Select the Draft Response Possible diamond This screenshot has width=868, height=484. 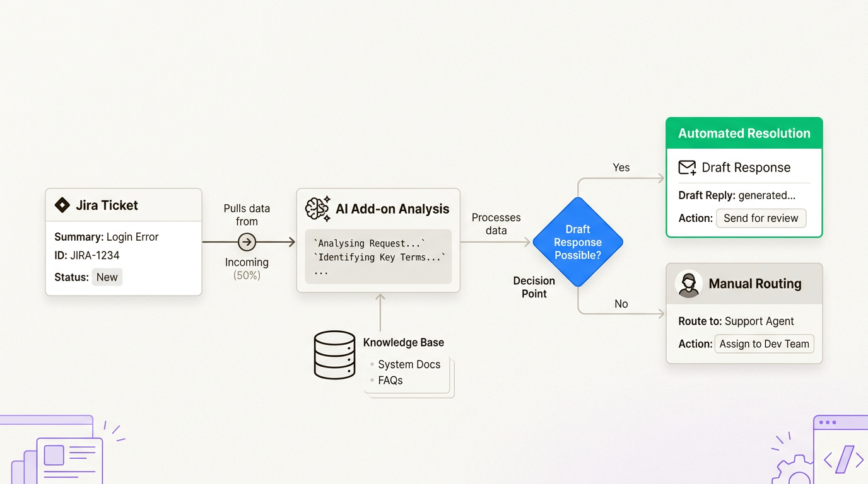tap(578, 242)
